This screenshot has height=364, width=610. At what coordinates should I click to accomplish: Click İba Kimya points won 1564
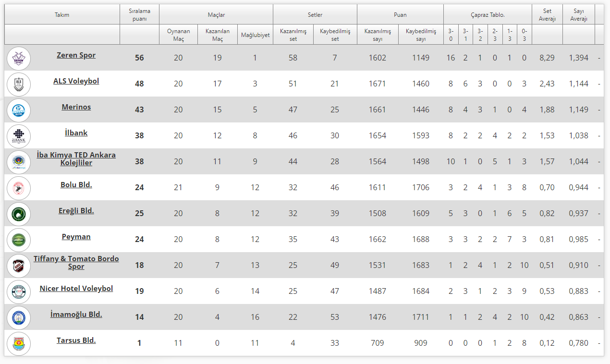378,161
